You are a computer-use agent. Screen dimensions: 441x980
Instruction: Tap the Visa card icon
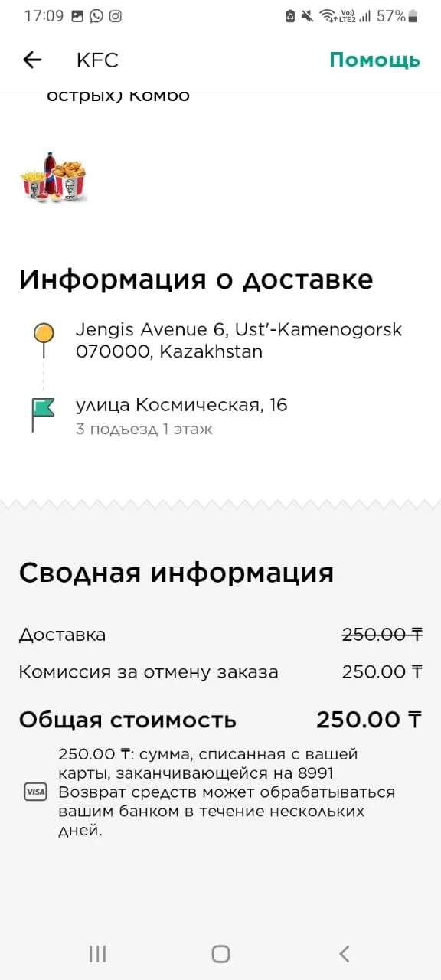coord(35,792)
